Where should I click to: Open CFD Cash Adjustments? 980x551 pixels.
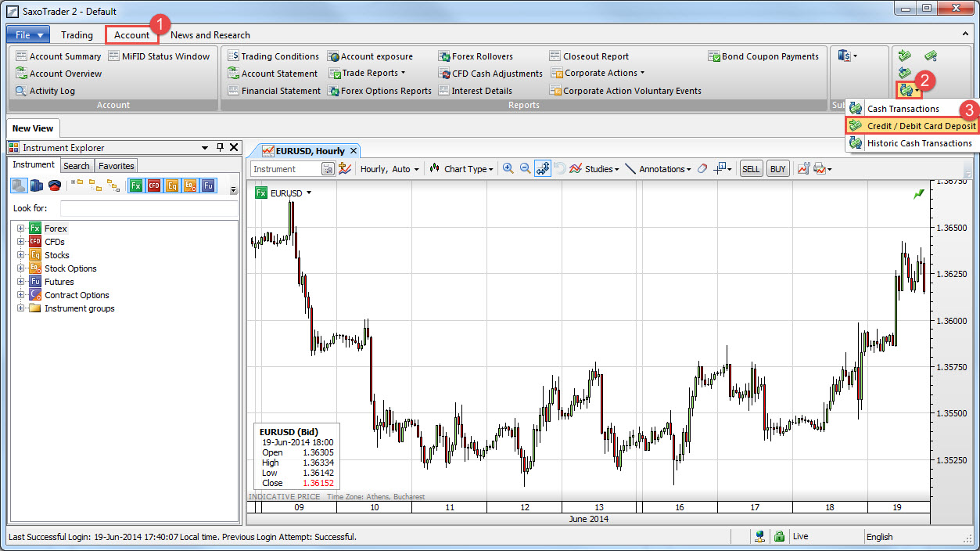tap(490, 74)
